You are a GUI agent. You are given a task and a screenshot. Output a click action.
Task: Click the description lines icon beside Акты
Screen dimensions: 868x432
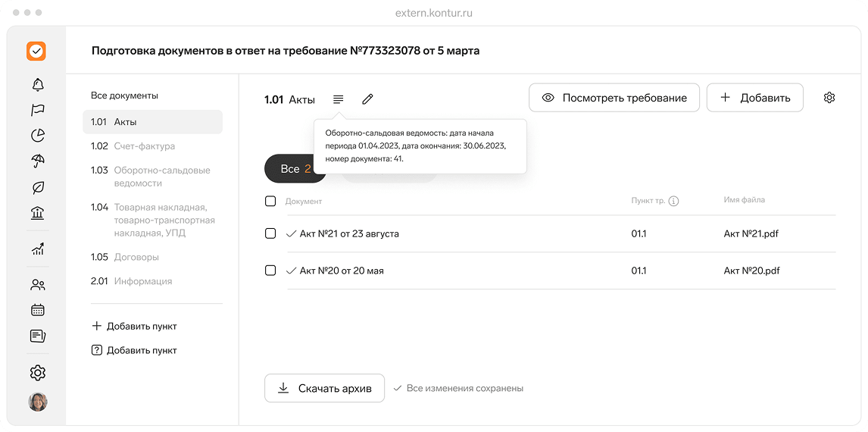tap(338, 99)
